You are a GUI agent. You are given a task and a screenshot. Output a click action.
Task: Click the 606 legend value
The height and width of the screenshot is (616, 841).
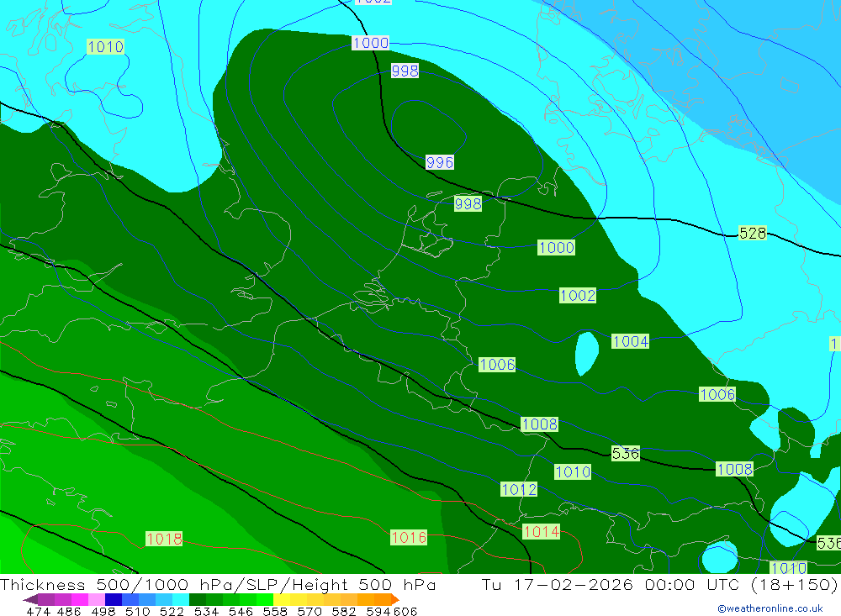(405, 612)
